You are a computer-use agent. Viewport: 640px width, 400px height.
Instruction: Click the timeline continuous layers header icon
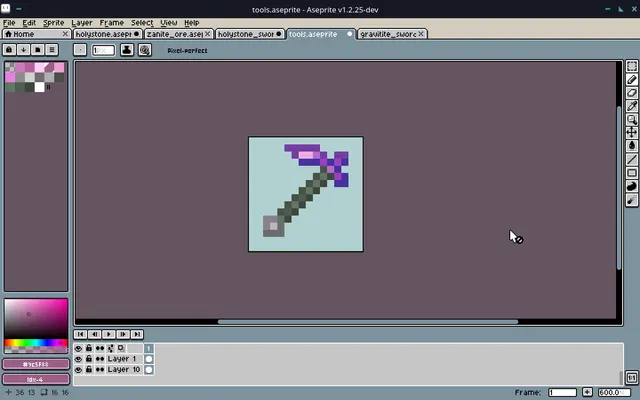click(100, 348)
